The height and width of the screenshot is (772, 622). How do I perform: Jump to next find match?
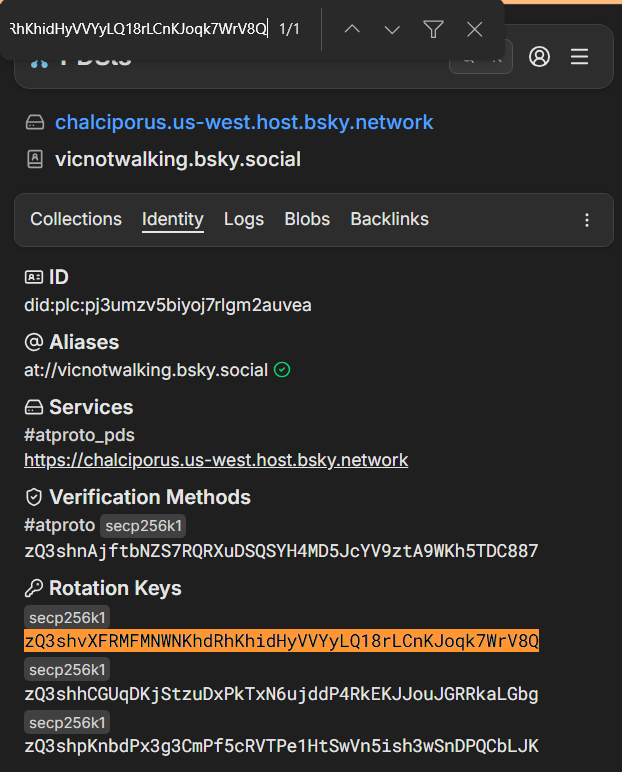(392, 29)
